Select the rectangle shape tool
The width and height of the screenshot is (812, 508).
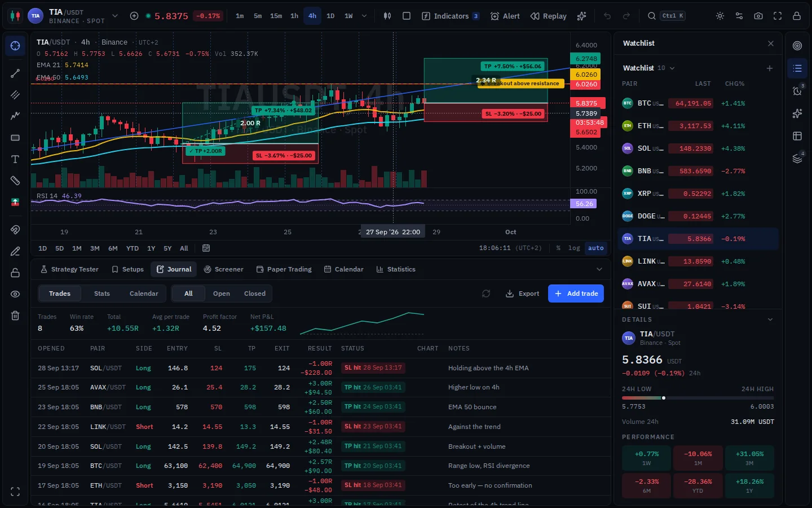(15, 138)
